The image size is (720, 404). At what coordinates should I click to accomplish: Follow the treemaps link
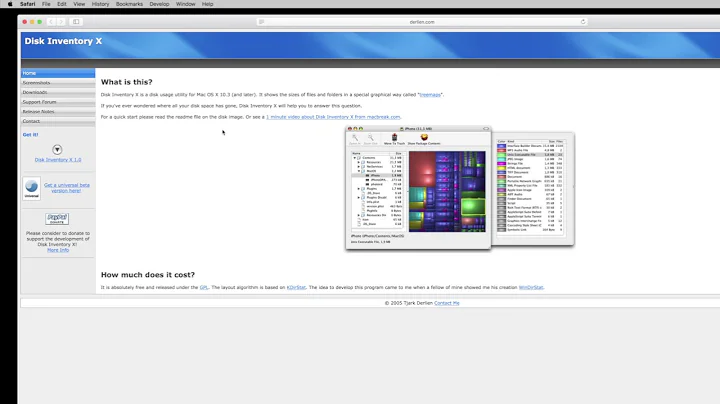(x=430, y=95)
